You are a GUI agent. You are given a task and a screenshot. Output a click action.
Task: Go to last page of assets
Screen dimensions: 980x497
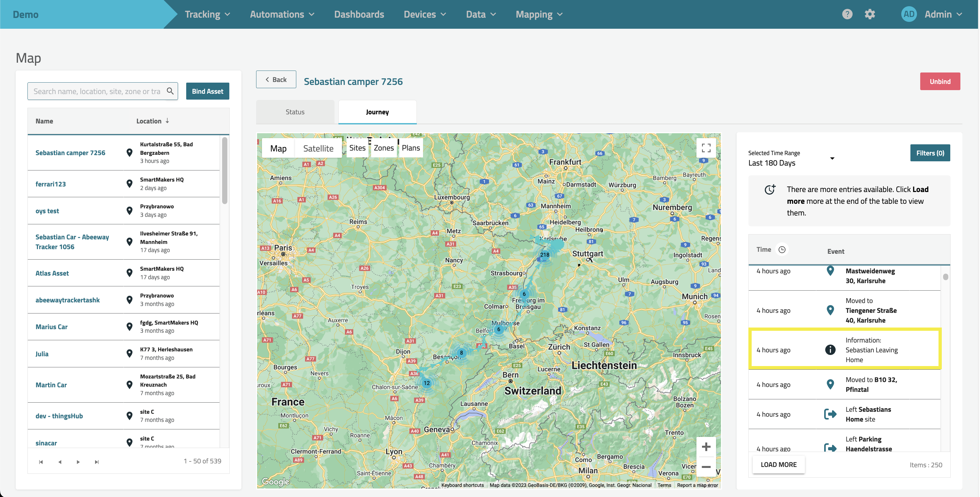click(97, 462)
